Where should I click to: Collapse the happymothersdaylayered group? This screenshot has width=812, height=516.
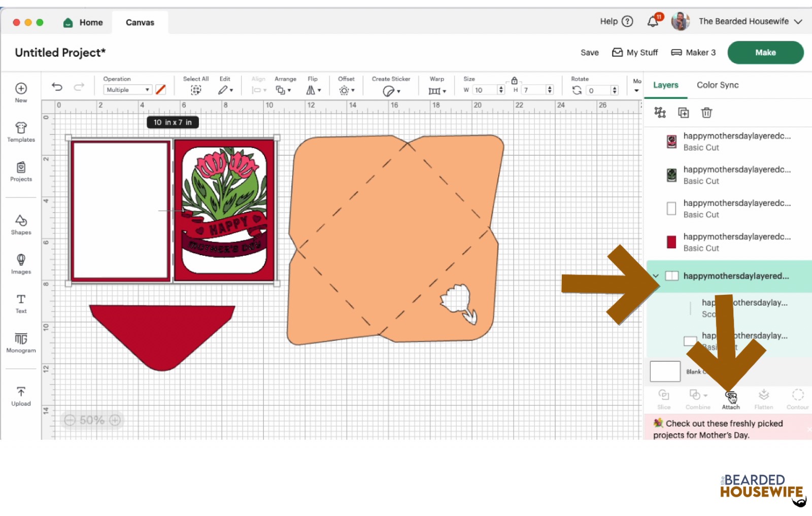pos(656,276)
